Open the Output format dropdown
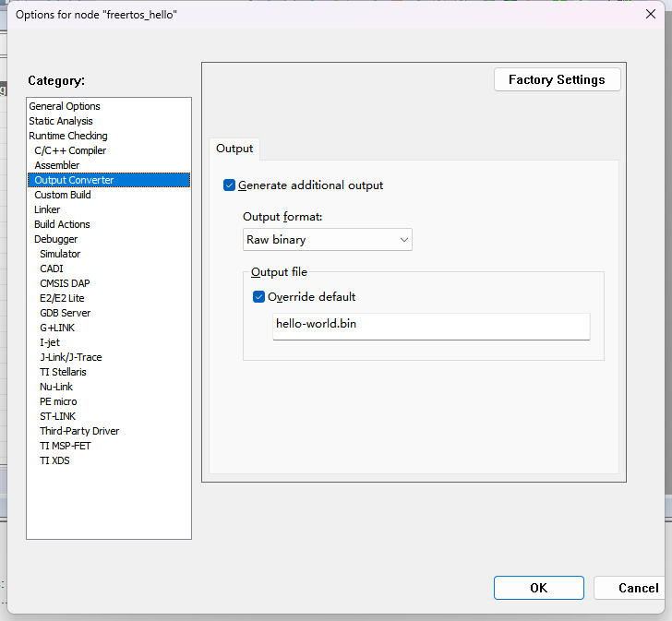Screen dimensions: 672x621 point(327,240)
